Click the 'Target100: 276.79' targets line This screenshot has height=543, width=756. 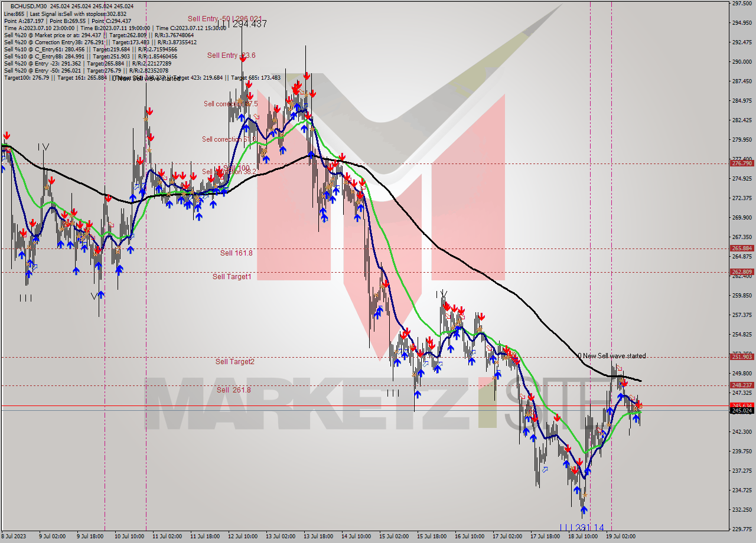click(x=142, y=78)
